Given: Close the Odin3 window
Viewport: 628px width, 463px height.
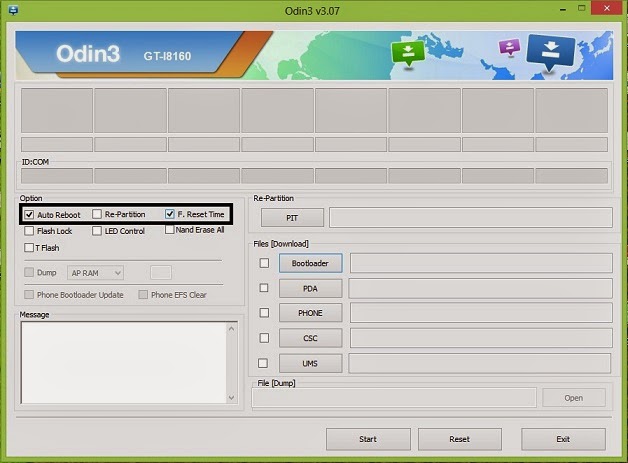Looking at the screenshot, I should point(607,8).
